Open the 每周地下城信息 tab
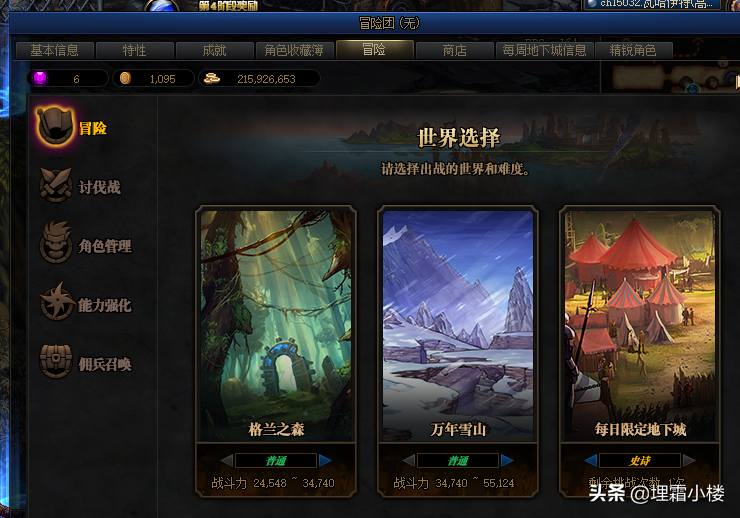This screenshot has height=518, width=740. point(545,50)
